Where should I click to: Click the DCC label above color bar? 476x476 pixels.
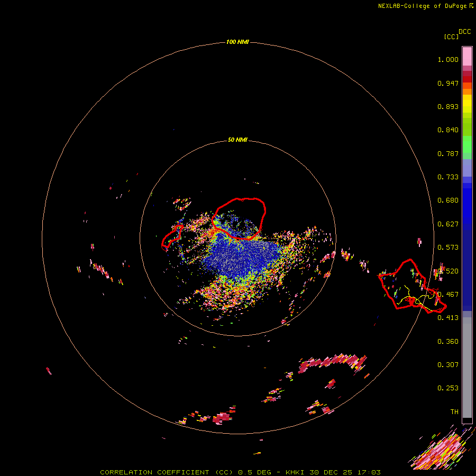click(464, 32)
